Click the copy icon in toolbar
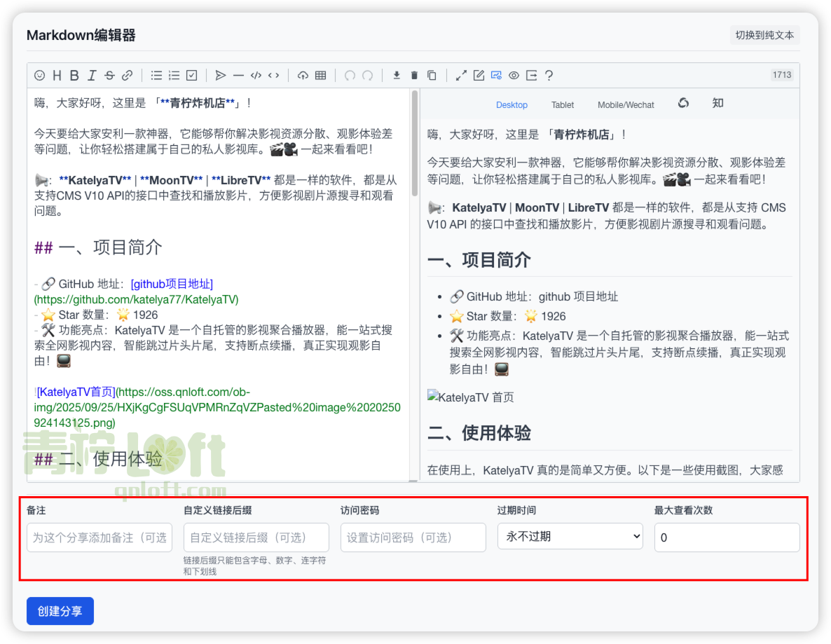 coord(432,75)
